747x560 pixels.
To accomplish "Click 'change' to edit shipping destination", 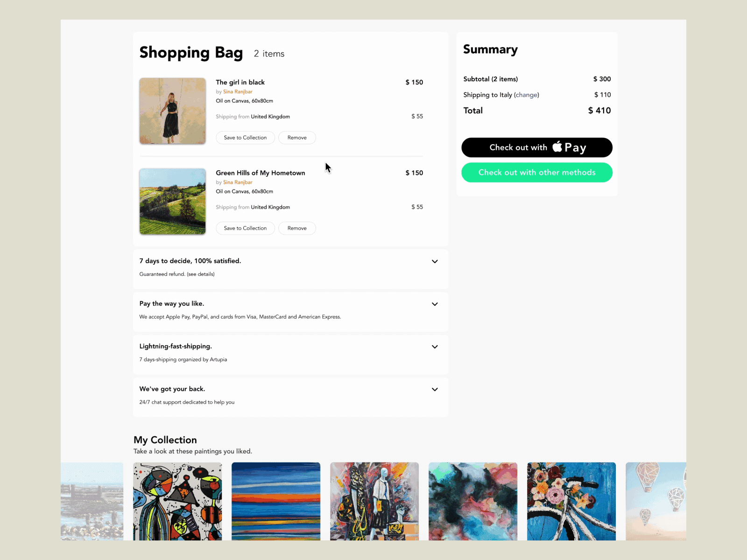I will tap(527, 95).
